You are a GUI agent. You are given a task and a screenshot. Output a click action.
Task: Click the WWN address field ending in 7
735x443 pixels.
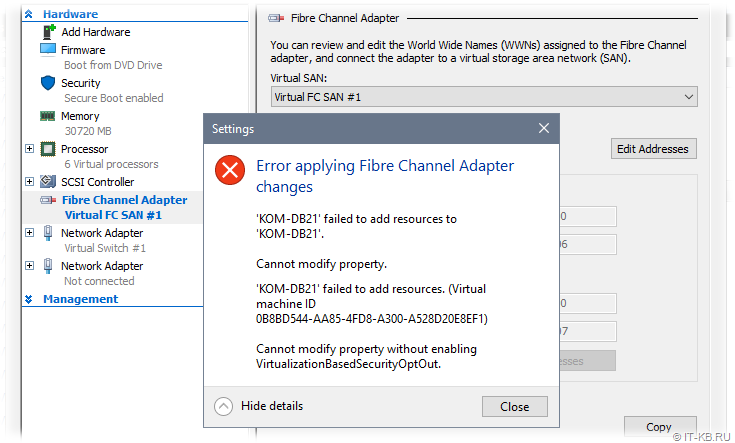tap(588, 331)
